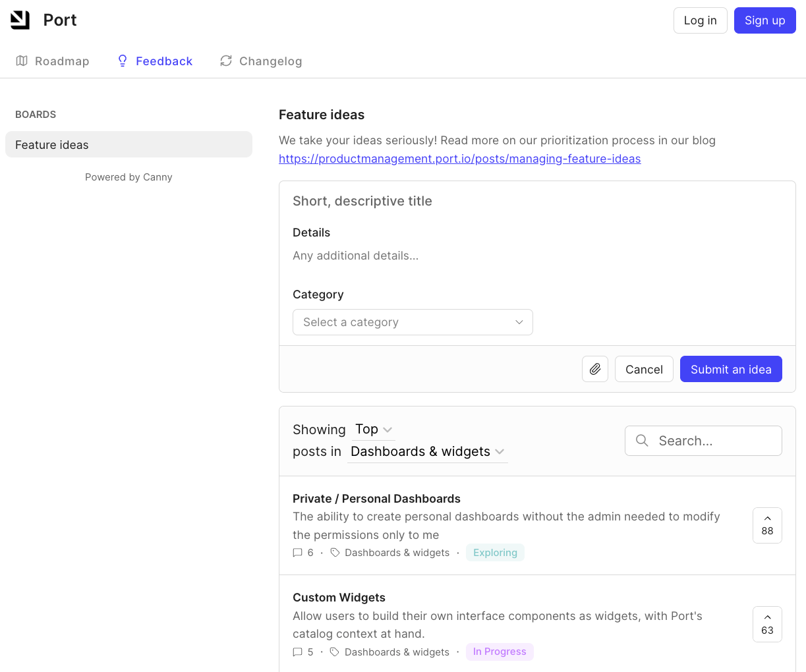Focus the Any additional details field
806x672 pixels.
pyautogui.click(x=537, y=256)
